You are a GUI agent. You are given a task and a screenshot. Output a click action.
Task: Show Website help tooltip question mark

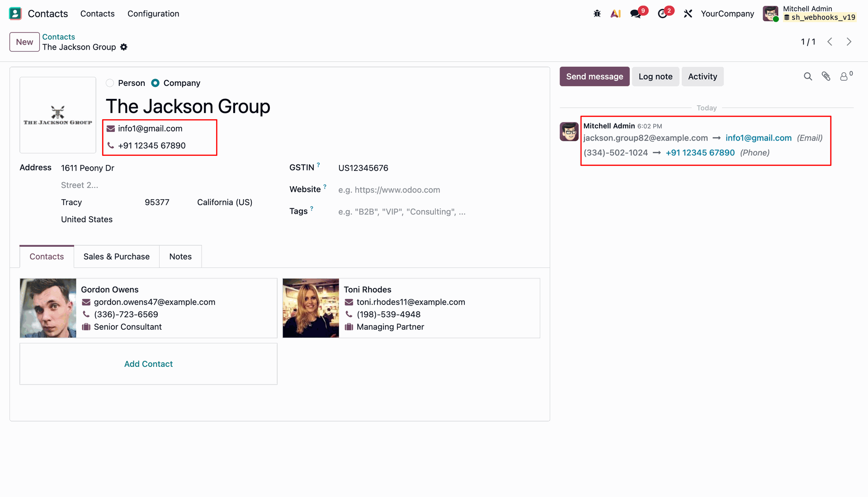click(x=325, y=187)
